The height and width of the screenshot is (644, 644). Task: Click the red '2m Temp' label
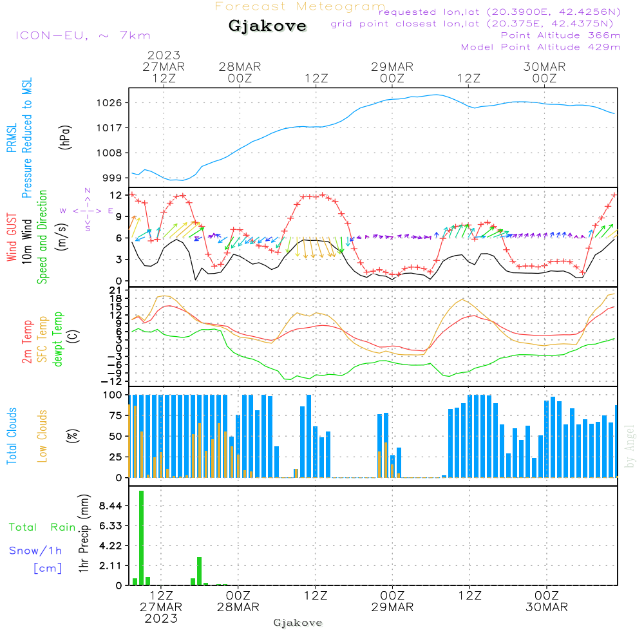pos(26,342)
